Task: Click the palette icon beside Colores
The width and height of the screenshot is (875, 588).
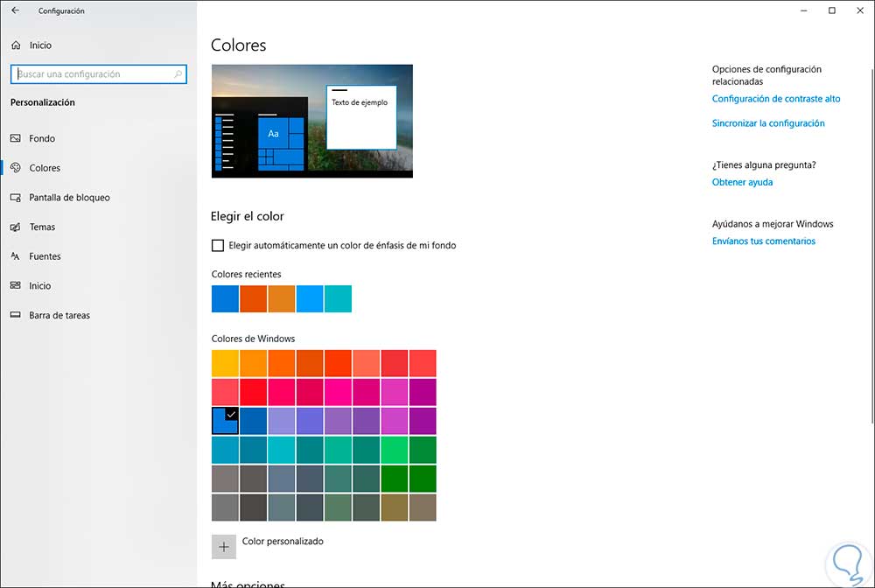Action: click(x=16, y=167)
